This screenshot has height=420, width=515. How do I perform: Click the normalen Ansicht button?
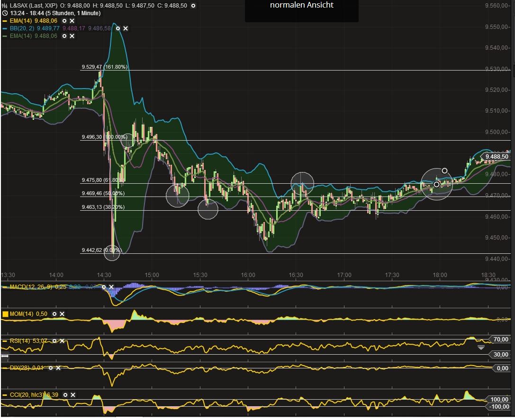pos(301,5)
